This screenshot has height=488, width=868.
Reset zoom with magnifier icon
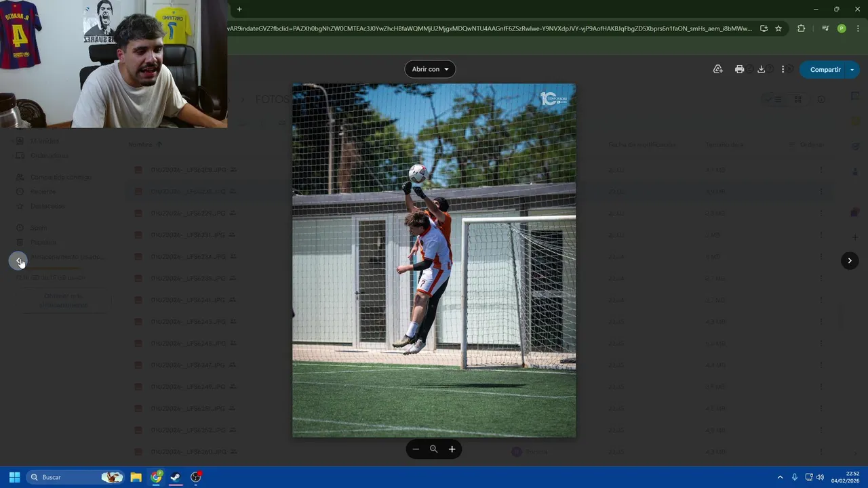(x=433, y=449)
